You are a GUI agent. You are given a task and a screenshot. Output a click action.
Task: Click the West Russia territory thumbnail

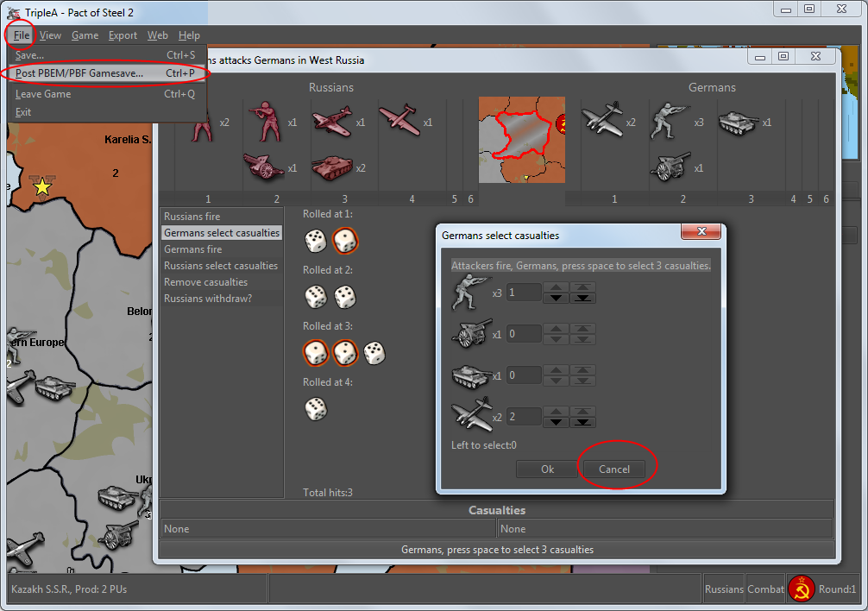(x=522, y=139)
